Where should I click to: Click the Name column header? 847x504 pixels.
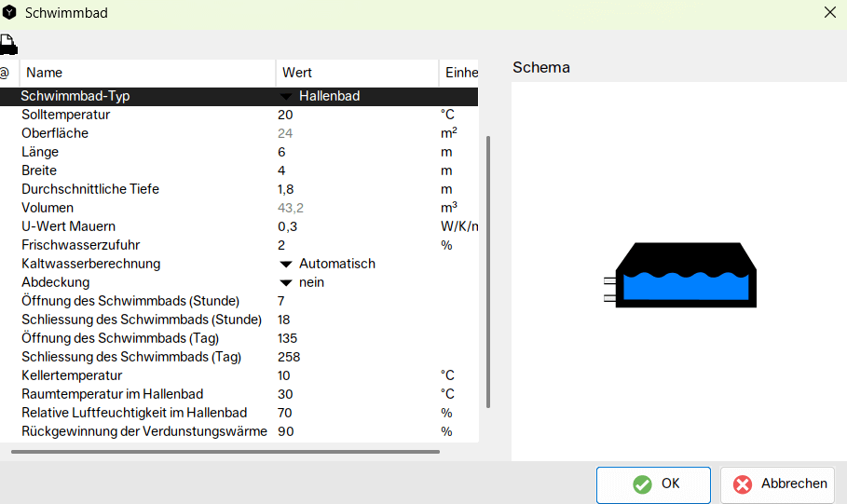point(147,73)
